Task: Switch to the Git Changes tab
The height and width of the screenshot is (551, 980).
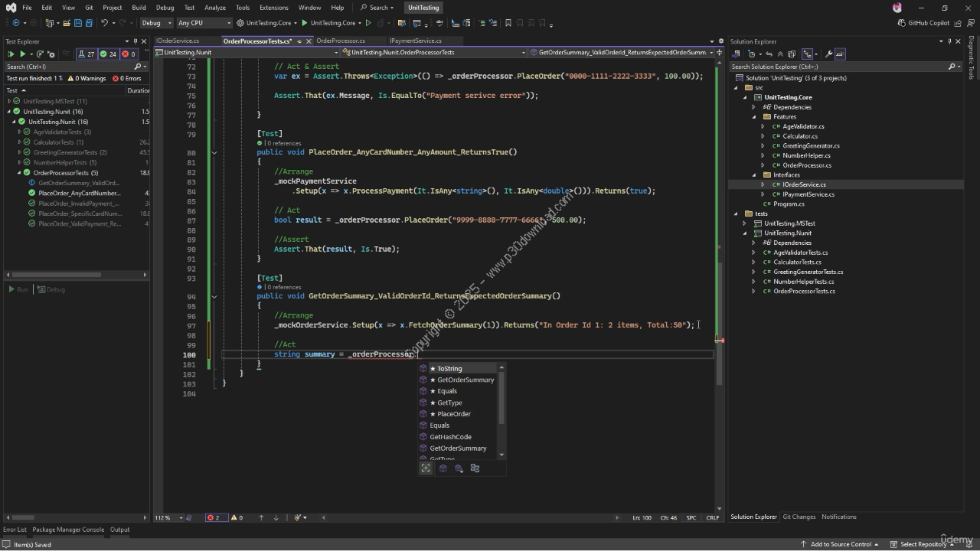Action: (x=799, y=517)
